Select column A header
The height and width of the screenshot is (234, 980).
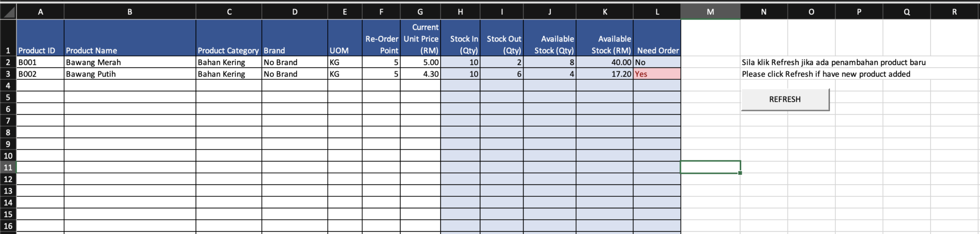[40, 12]
